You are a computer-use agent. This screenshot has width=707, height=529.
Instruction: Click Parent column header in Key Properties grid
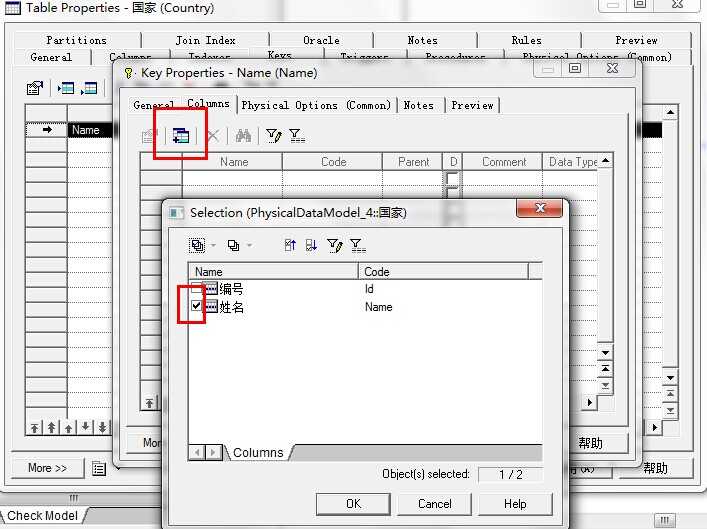tap(413, 161)
